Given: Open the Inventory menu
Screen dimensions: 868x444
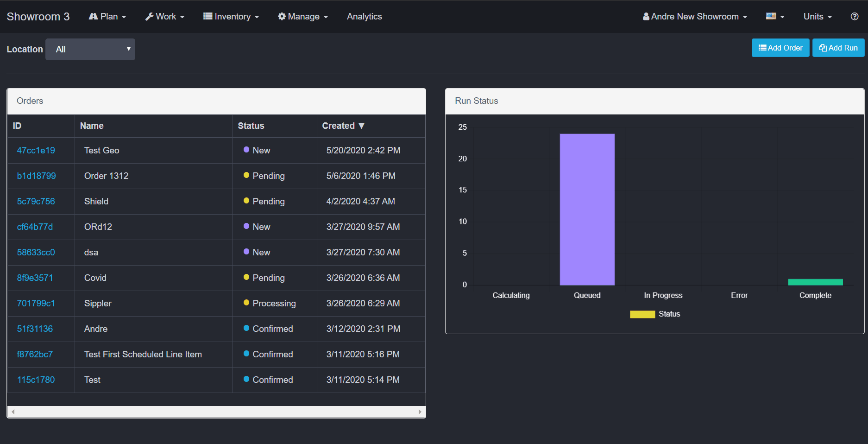Looking at the screenshot, I should [x=231, y=16].
